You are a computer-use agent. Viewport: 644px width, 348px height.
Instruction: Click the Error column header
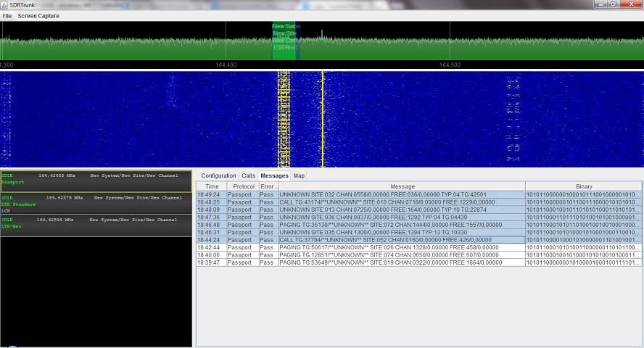pos(268,186)
